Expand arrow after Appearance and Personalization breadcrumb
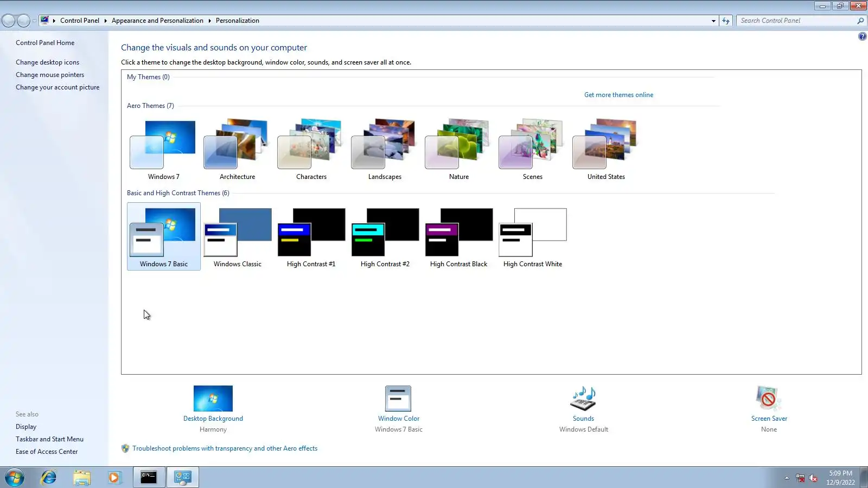The image size is (868, 488). point(209,21)
